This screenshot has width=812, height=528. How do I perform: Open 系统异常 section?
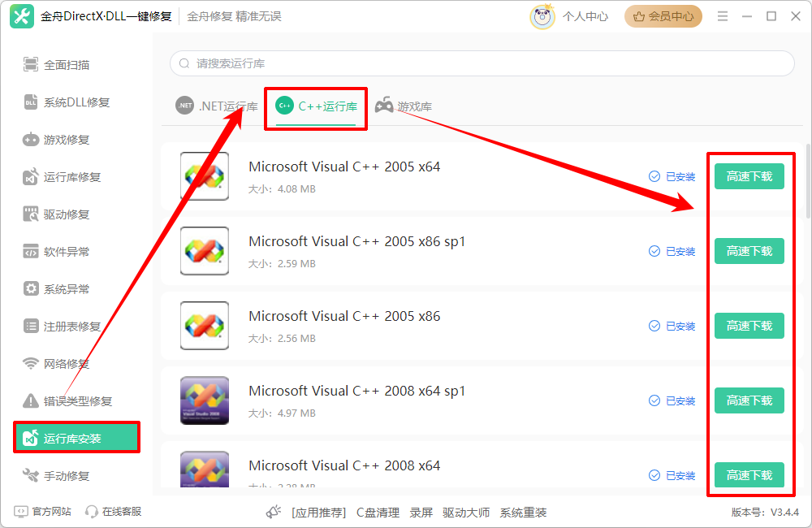tap(56, 288)
